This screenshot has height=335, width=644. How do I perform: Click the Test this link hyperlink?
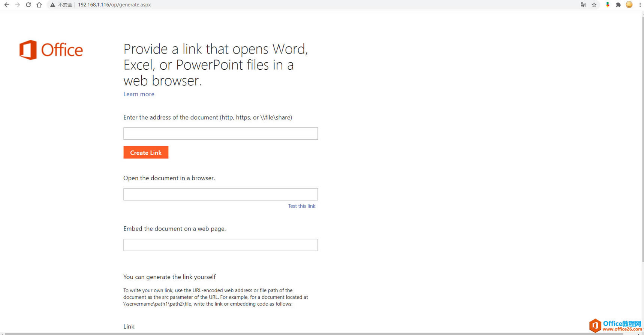301,206
